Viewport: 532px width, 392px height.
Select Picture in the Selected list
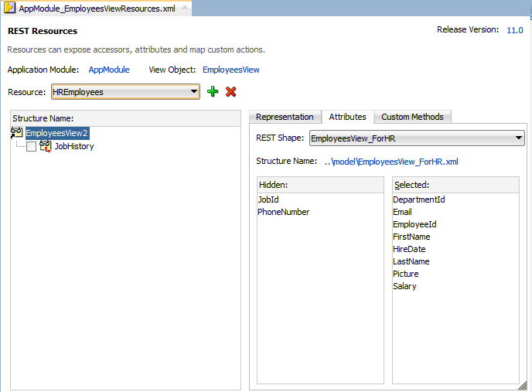pos(406,274)
